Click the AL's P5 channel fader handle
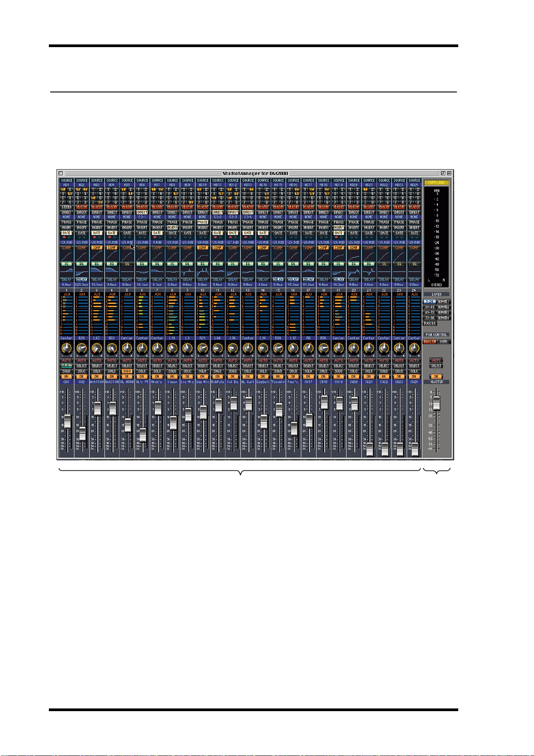The image size is (534, 756). pos(143,435)
